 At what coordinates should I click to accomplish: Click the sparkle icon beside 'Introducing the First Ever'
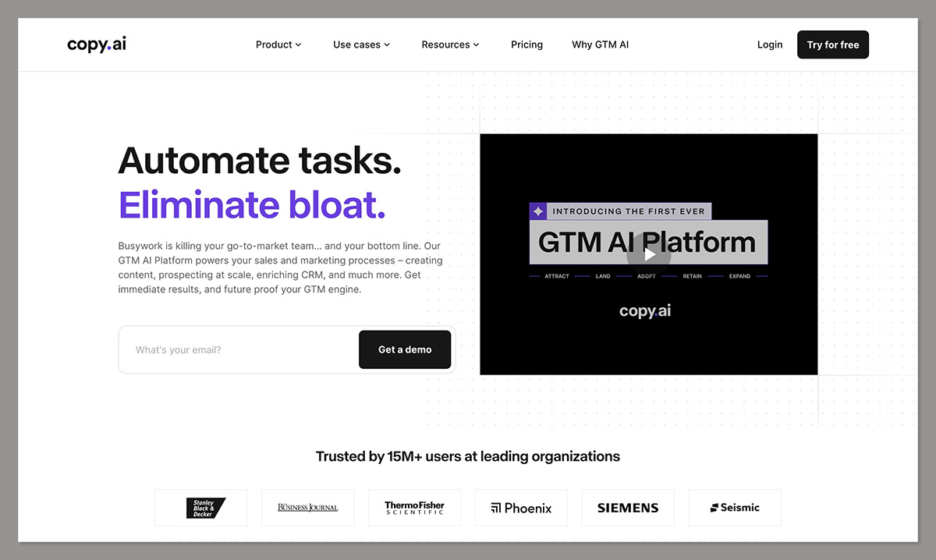pyautogui.click(x=537, y=211)
